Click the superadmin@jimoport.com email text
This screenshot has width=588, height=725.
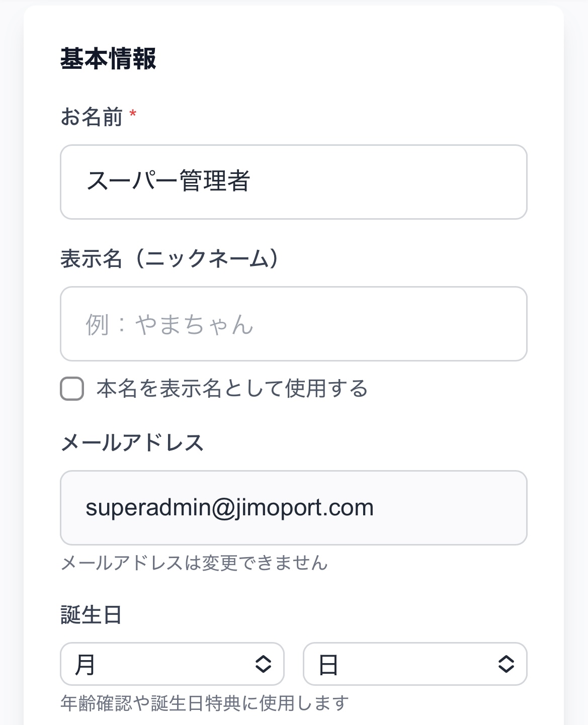coord(229,508)
